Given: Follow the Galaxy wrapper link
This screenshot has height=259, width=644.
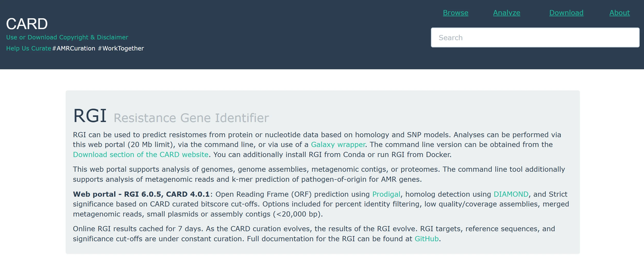Looking at the screenshot, I should point(338,145).
